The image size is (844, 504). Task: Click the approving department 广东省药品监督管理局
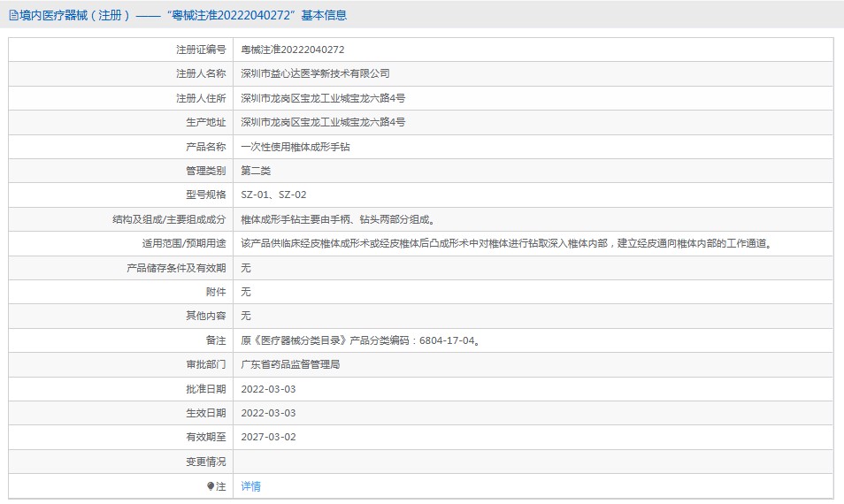tap(290, 364)
